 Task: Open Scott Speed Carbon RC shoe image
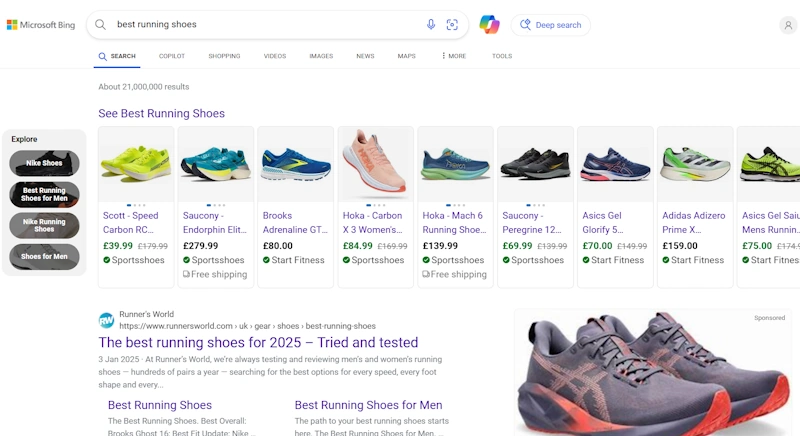[136, 164]
